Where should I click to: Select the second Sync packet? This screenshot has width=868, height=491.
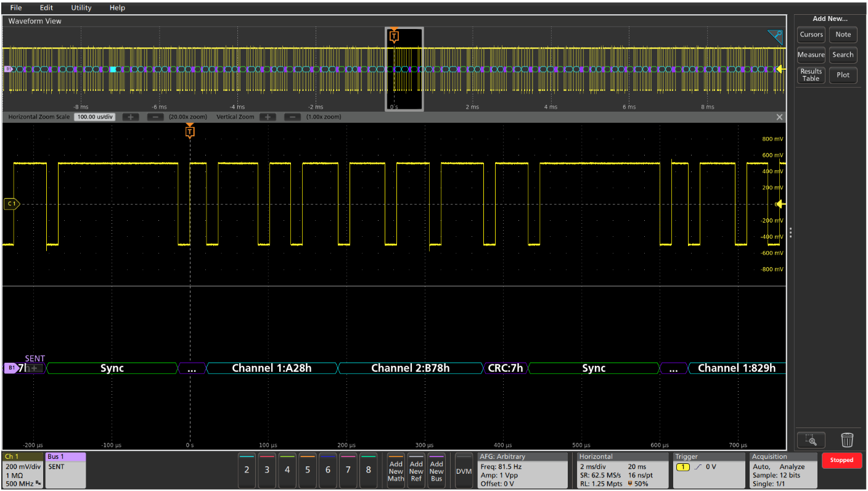pos(594,368)
